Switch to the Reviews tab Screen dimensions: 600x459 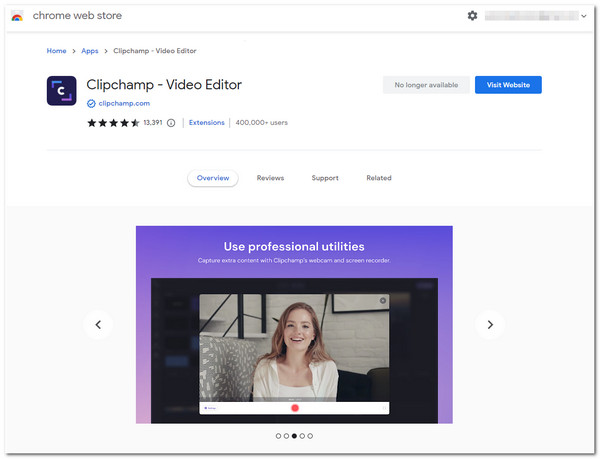point(270,178)
